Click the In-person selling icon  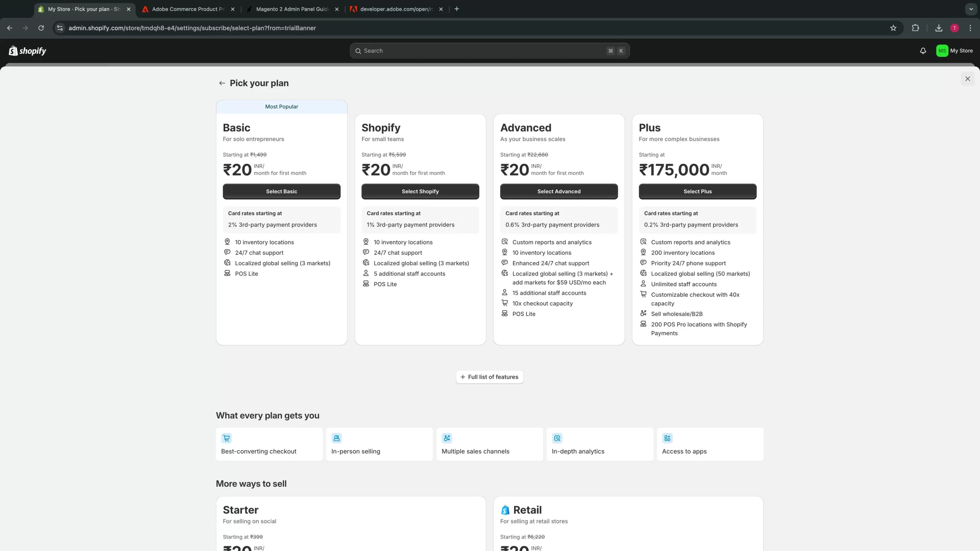point(336,438)
